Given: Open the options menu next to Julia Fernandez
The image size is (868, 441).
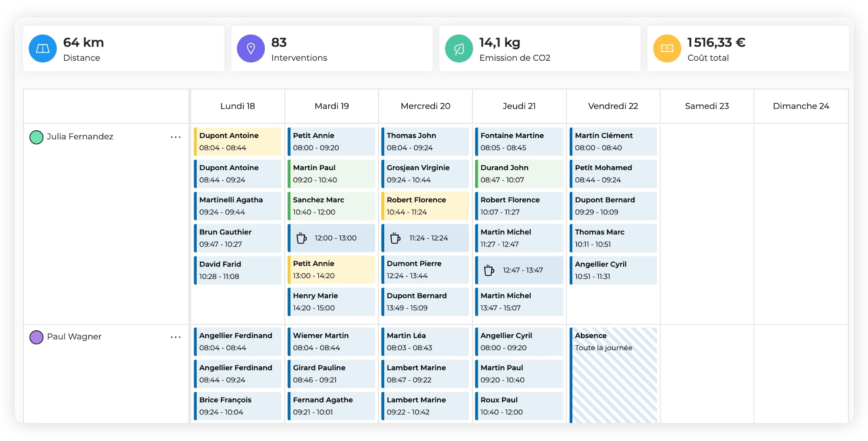Looking at the screenshot, I should click(175, 137).
